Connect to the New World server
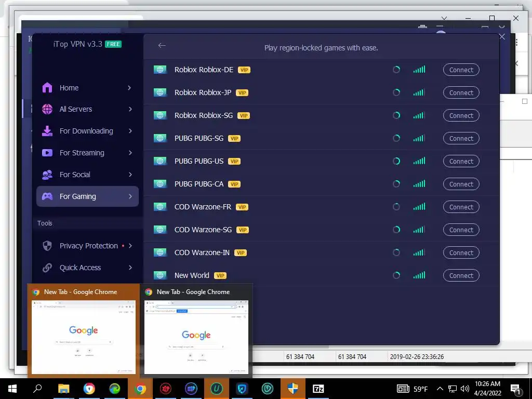This screenshot has width=532, height=399. pyautogui.click(x=461, y=275)
